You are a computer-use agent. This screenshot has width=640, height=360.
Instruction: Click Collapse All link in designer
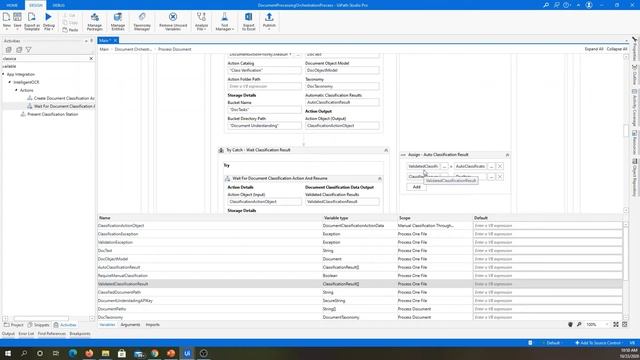(x=617, y=49)
